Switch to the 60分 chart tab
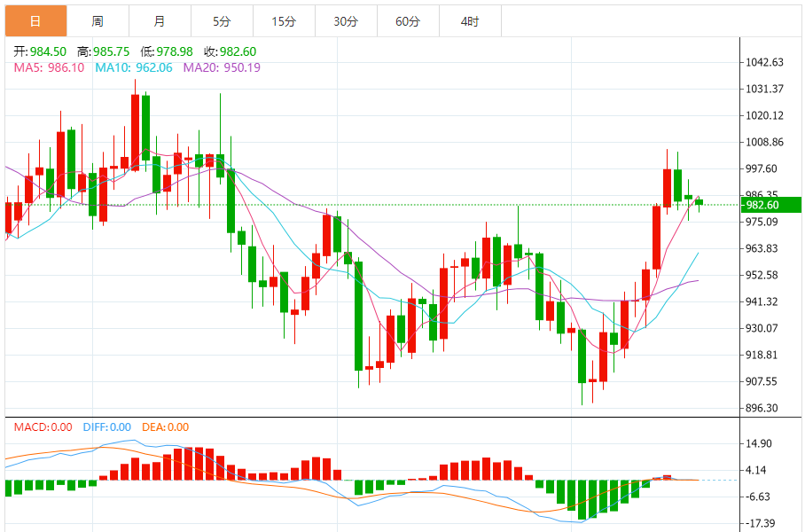 (409, 21)
